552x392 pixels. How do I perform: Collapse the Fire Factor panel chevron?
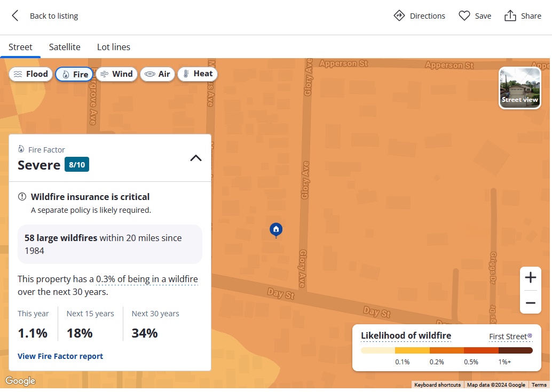(196, 158)
